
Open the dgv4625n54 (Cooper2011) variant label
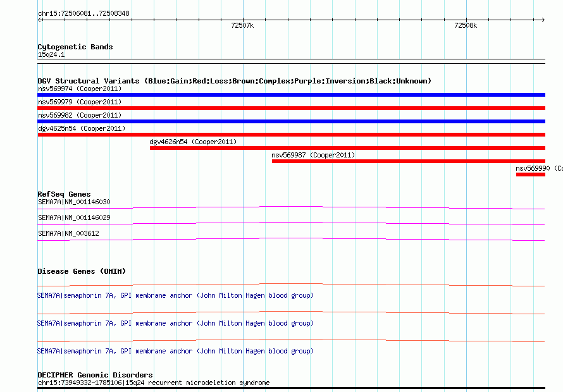[x=82, y=128]
